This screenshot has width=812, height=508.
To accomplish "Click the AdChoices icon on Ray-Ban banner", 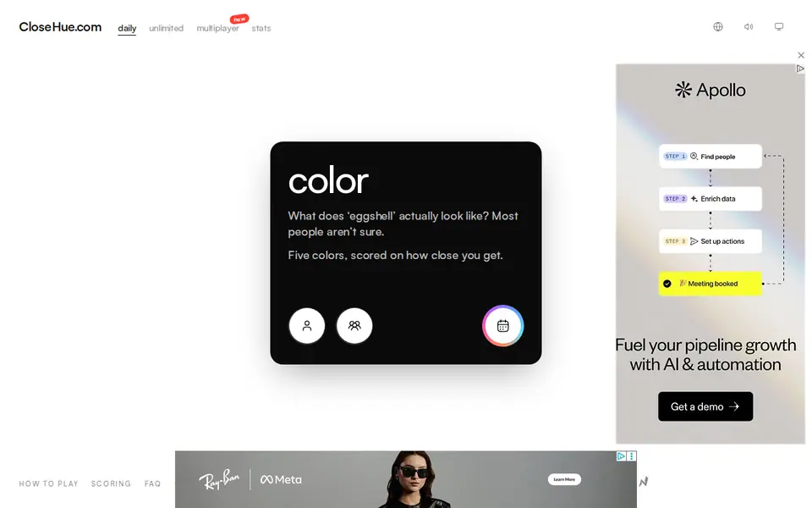I will pos(621,456).
